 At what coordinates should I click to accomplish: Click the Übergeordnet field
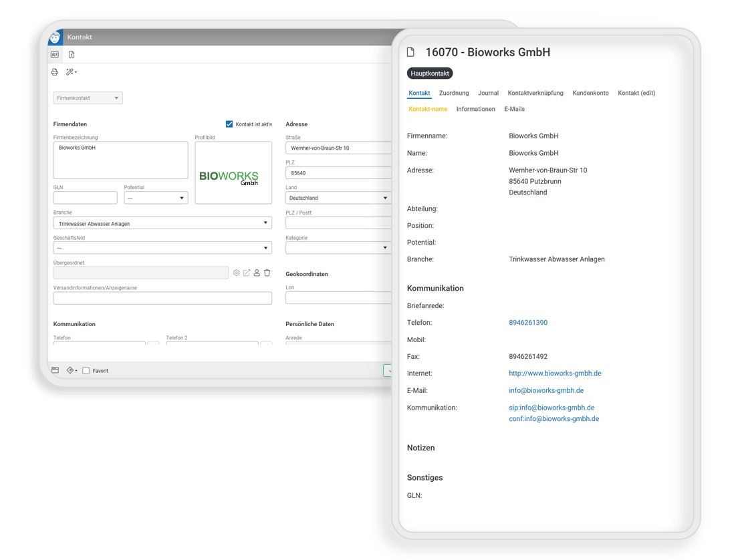141,273
